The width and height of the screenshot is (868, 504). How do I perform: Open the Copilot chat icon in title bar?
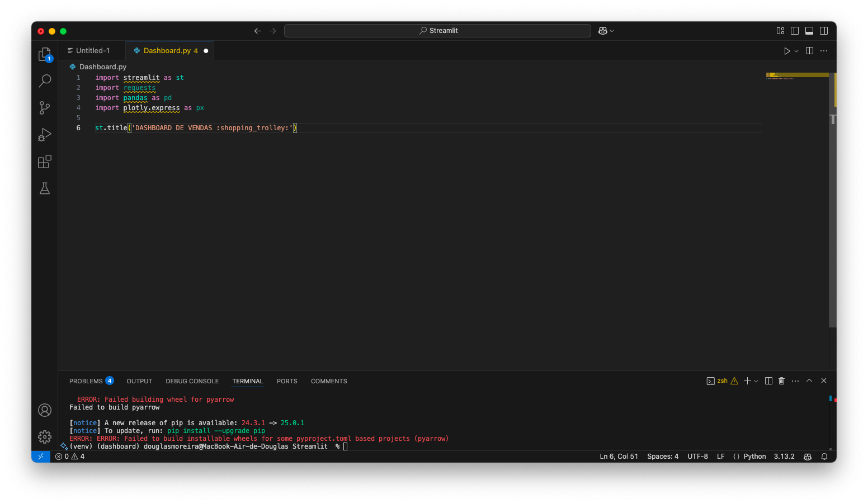tap(602, 31)
